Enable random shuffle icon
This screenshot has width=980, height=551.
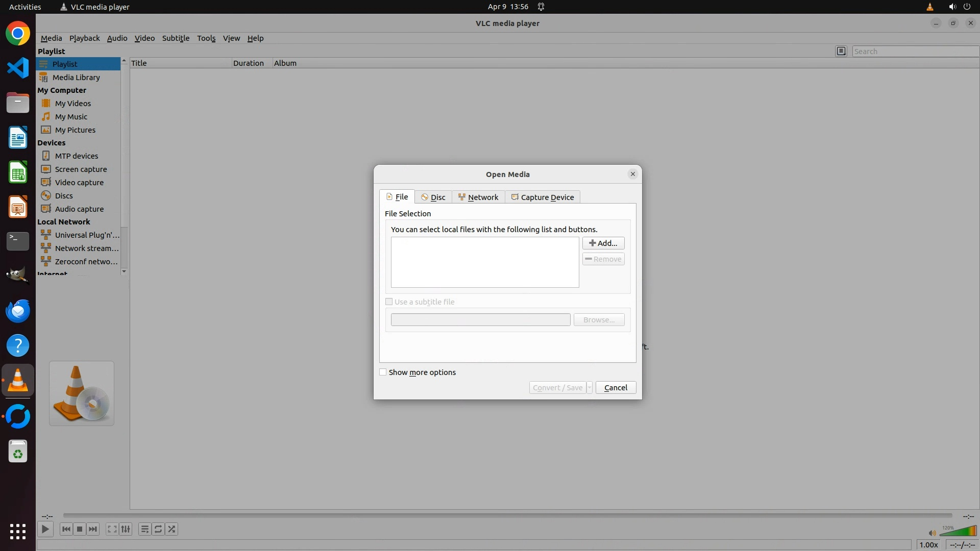[172, 529]
